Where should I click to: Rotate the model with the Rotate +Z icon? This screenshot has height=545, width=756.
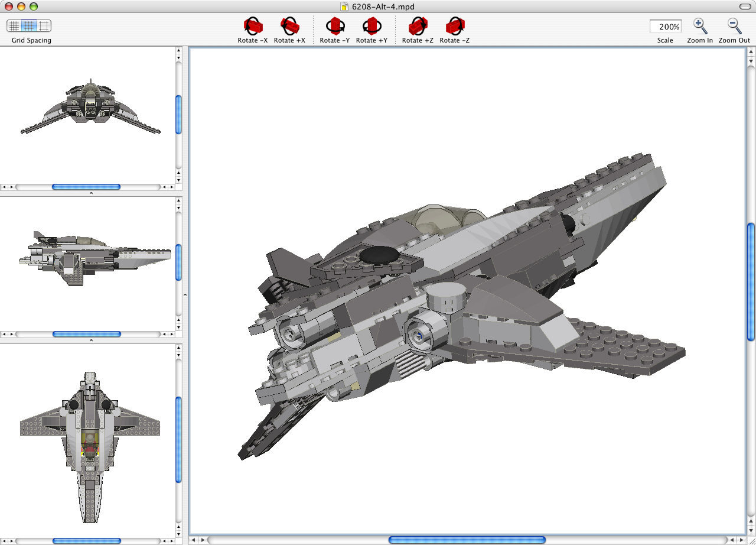click(418, 26)
